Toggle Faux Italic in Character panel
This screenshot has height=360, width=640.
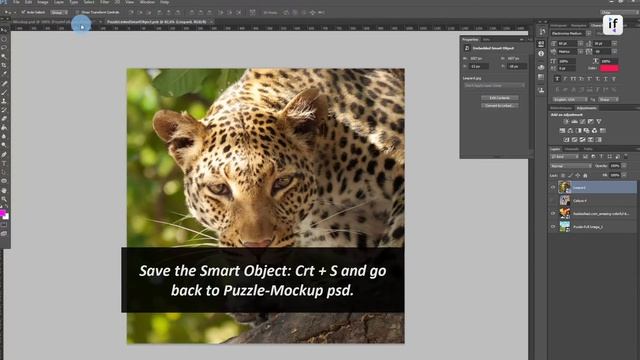pyautogui.click(x=566, y=79)
